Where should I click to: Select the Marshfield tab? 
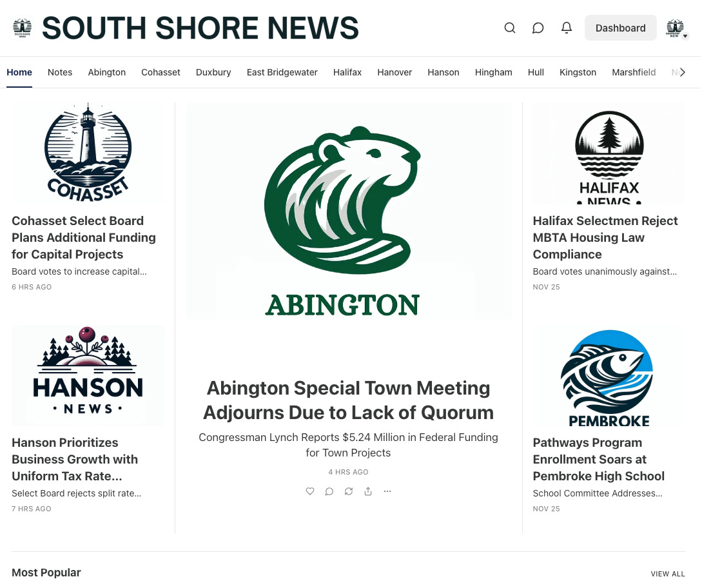pos(634,72)
